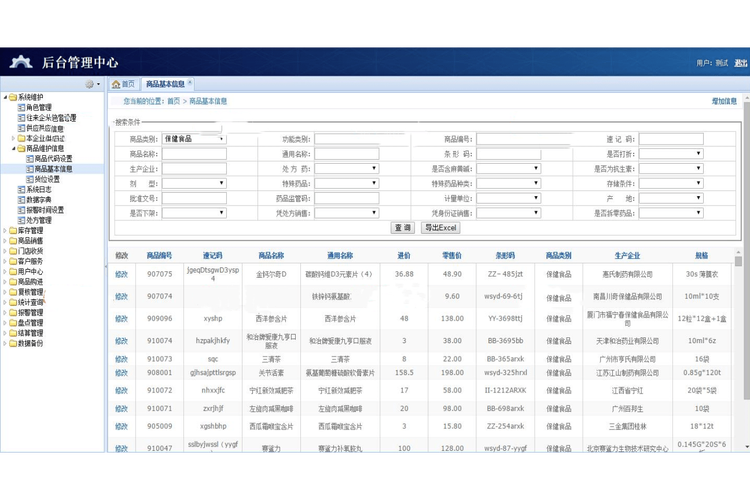Open the 剂型 dropdown
This screenshot has height=500, width=750.
(x=194, y=183)
